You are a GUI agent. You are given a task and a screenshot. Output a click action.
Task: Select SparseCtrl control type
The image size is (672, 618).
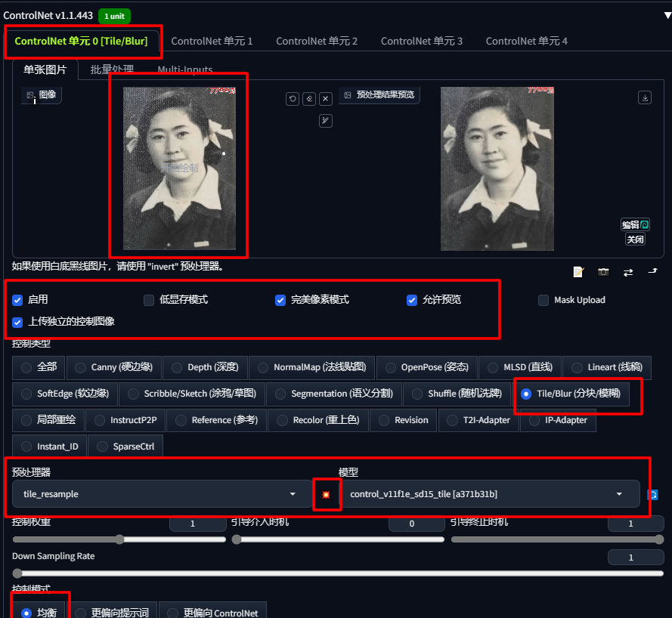[x=125, y=447]
